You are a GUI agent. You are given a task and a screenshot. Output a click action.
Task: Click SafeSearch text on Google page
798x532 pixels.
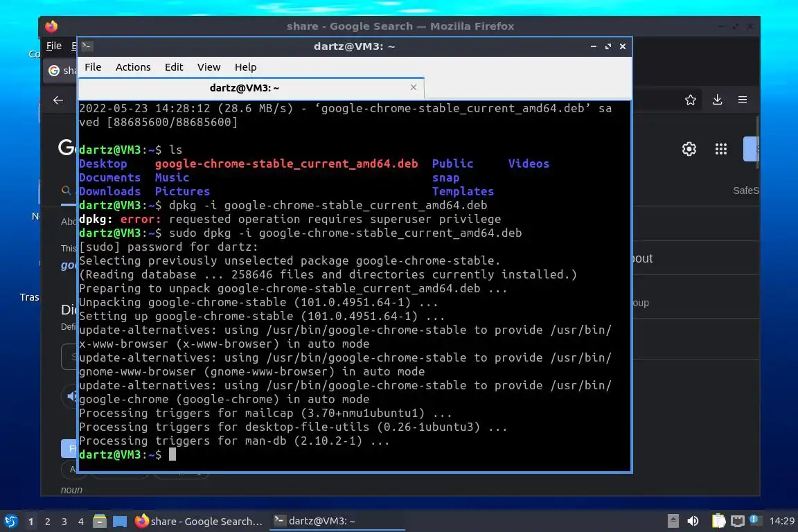coord(745,190)
